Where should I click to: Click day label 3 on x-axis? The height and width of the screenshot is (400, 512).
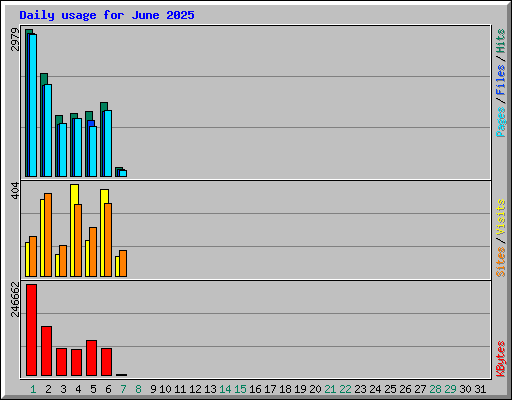(63, 389)
